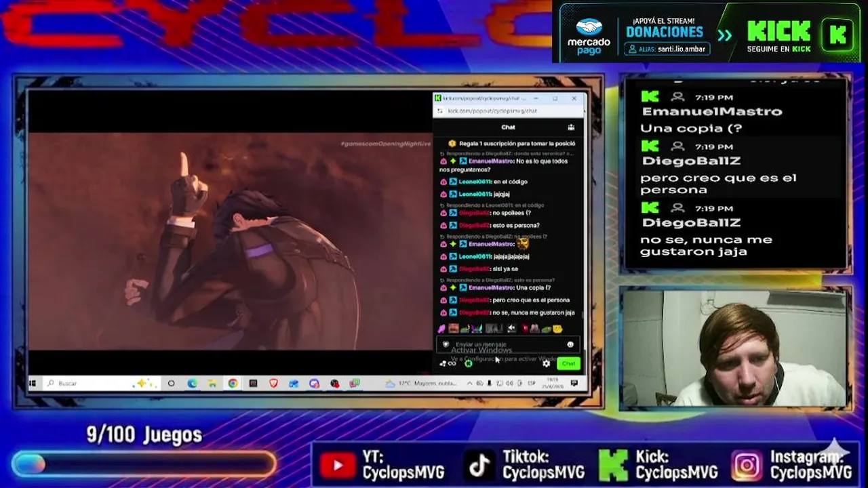The width and height of the screenshot is (868, 488).
Task: Open the chat settings gear
Action: pyautogui.click(x=547, y=364)
